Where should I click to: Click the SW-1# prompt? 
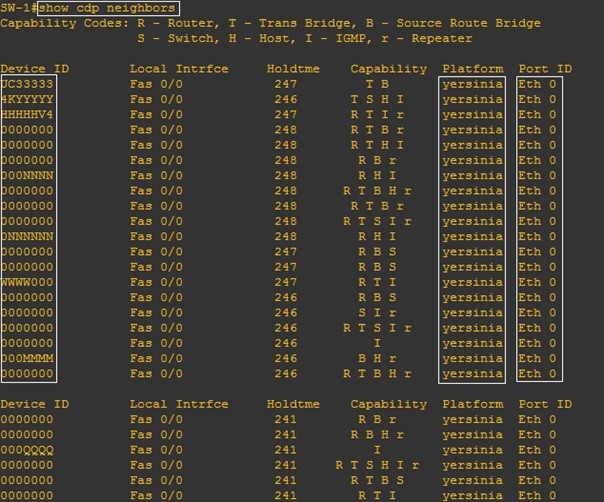pos(19,8)
